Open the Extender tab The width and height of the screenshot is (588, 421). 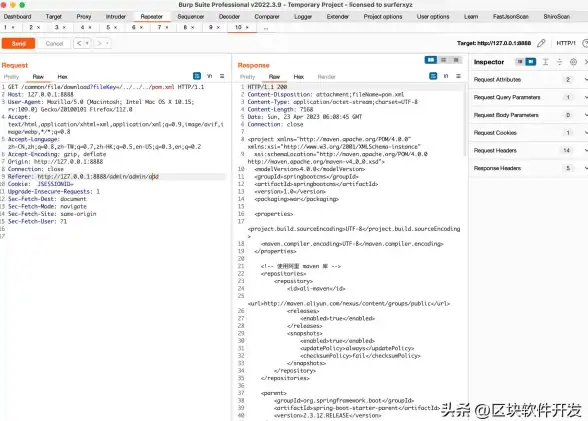point(338,16)
